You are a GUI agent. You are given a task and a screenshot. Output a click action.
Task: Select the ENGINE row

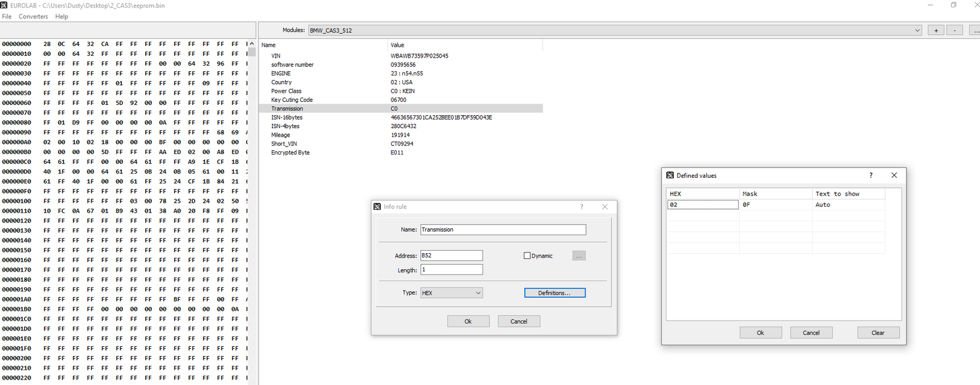402,74
